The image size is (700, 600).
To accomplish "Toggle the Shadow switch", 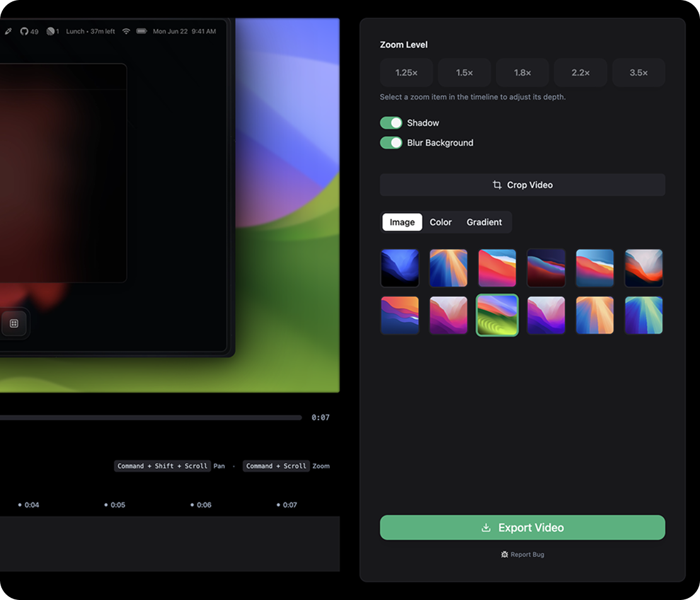I will 391,123.
